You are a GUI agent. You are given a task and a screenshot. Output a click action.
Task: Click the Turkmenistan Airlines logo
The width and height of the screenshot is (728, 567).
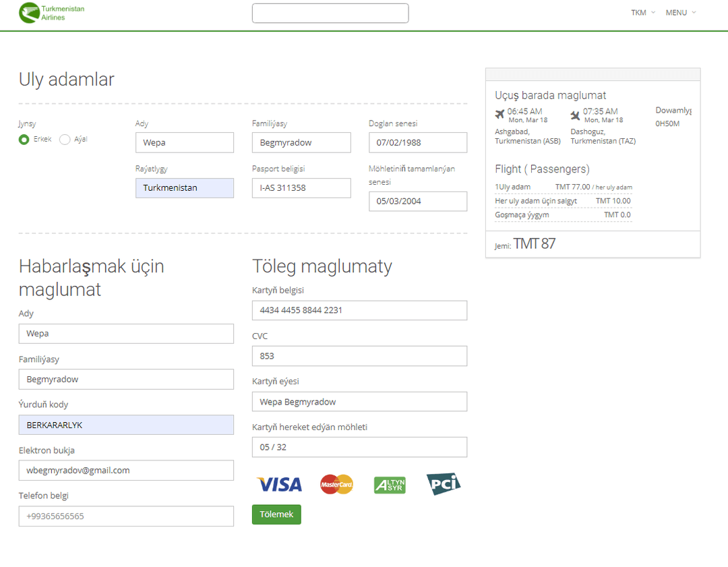[51, 13]
